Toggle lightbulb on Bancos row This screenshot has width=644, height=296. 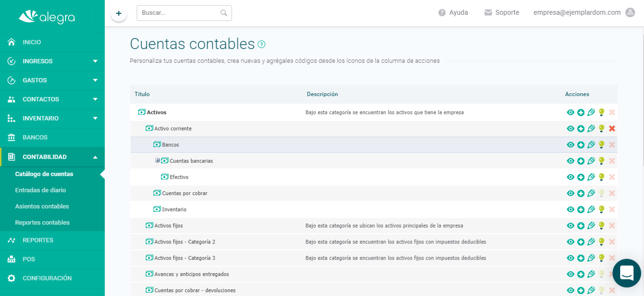tap(601, 145)
